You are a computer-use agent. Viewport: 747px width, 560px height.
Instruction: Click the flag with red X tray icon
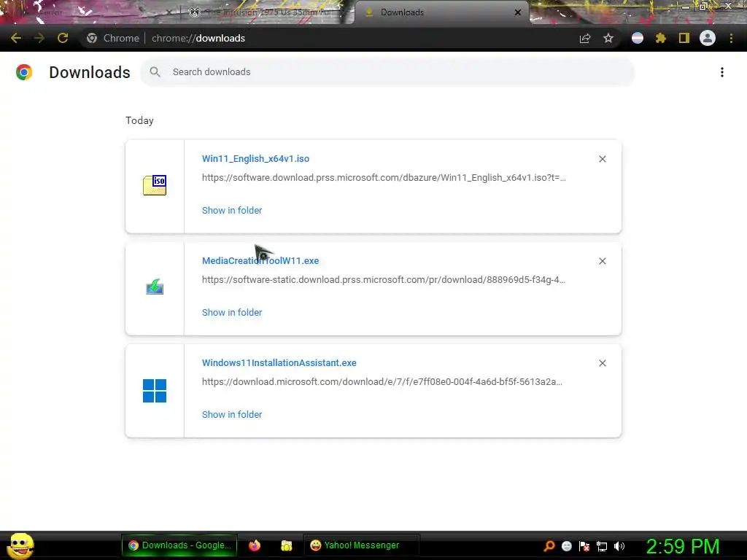[584, 546]
